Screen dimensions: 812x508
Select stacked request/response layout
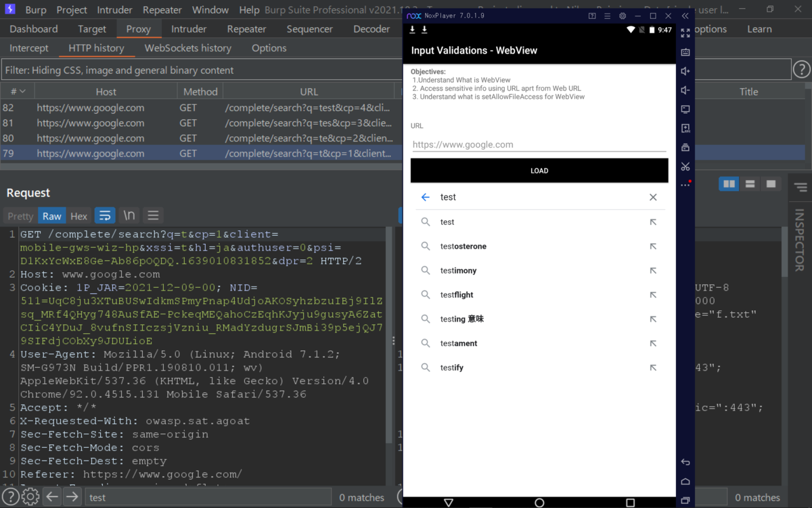point(750,184)
